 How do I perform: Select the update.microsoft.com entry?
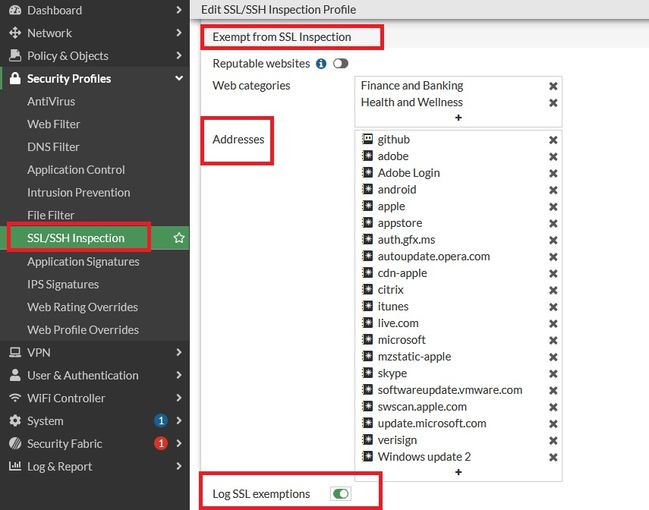click(432, 423)
